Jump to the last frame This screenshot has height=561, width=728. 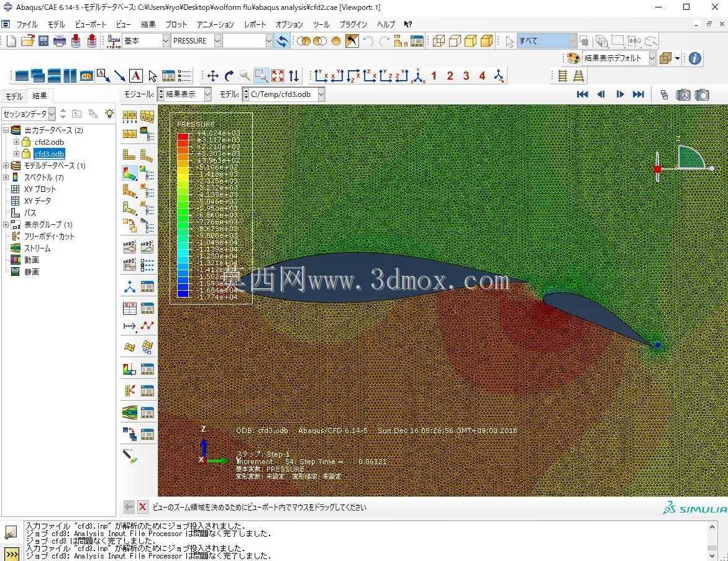(639, 94)
